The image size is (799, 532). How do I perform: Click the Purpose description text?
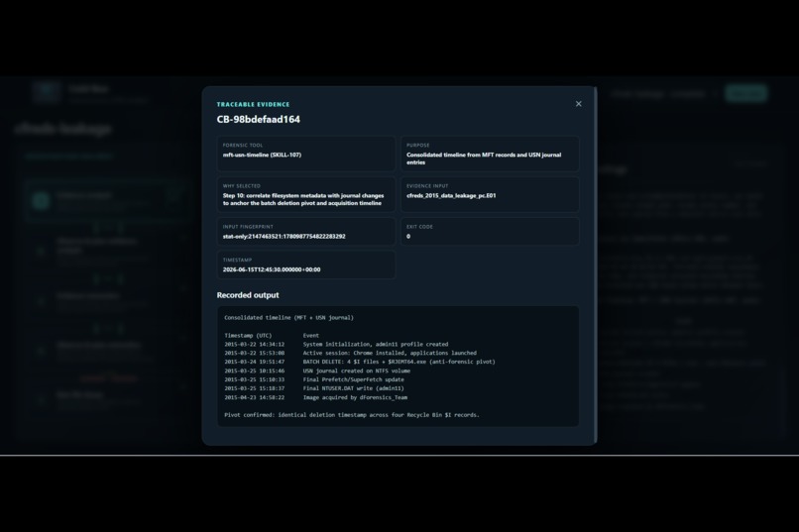pos(484,159)
